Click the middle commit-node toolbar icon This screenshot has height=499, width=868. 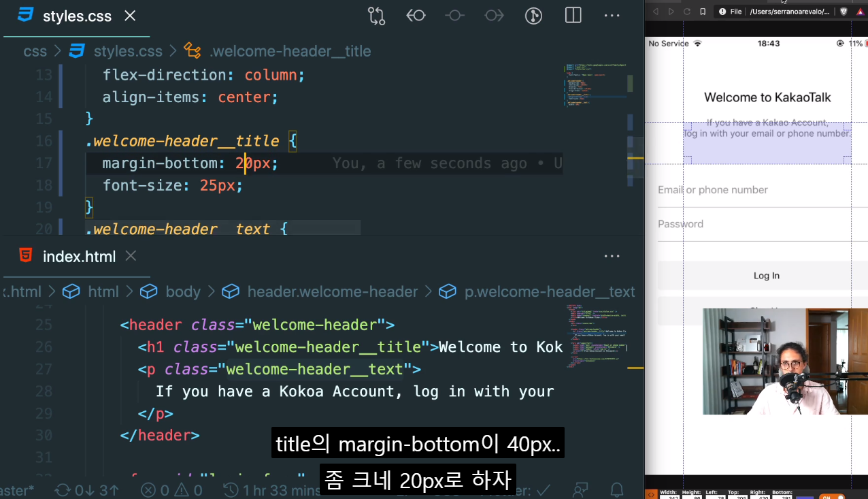tap(454, 16)
